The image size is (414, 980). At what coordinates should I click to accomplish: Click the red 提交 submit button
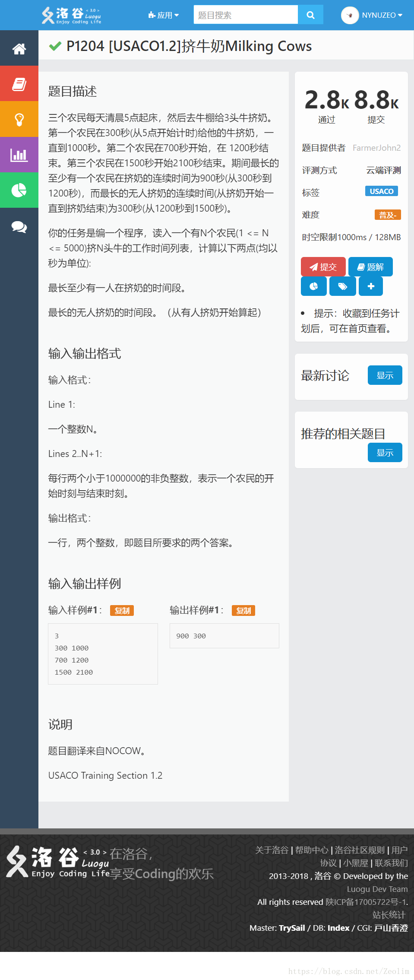click(323, 267)
